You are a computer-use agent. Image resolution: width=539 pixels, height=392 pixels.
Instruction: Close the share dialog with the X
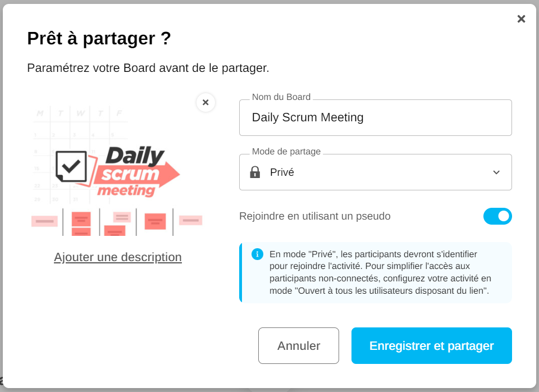521,19
